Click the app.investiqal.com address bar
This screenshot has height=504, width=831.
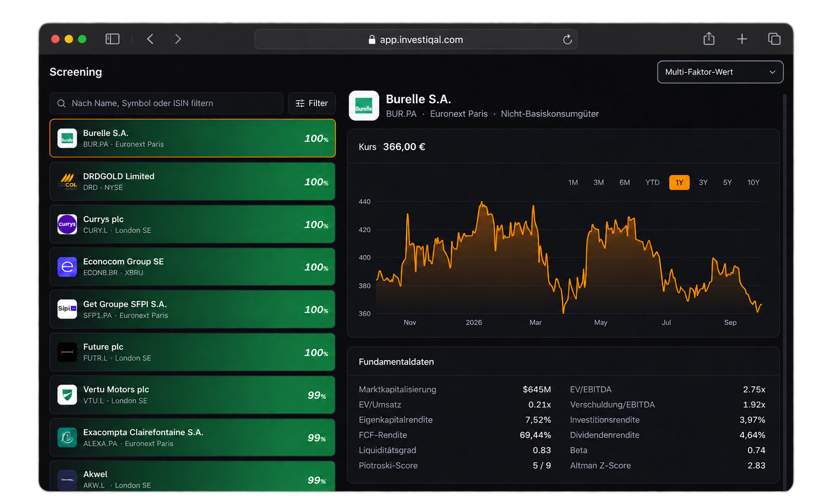[x=416, y=40]
